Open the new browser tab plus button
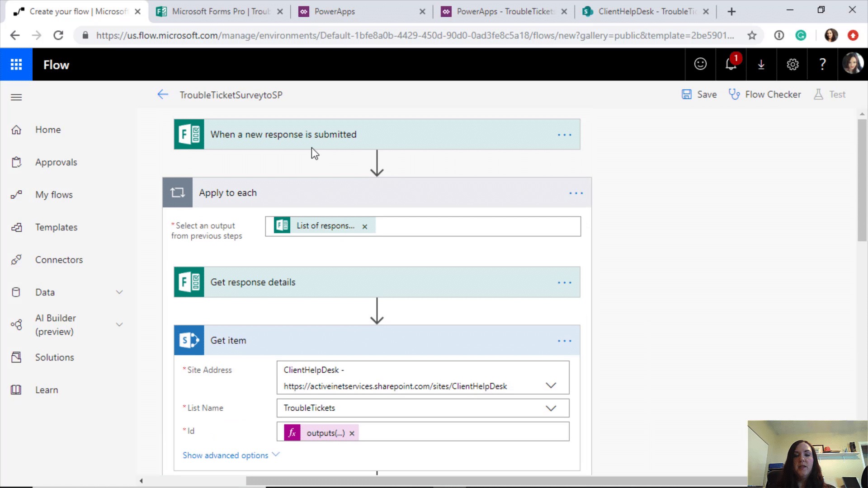Image resolution: width=868 pixels, height=488 pixels. [x=731, y=12]
